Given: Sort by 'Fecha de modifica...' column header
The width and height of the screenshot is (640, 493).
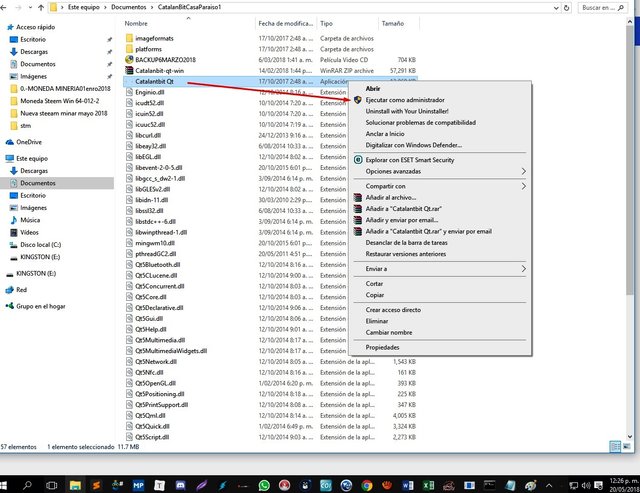Looking at the screenshot, I should click(x=286, y=24).
